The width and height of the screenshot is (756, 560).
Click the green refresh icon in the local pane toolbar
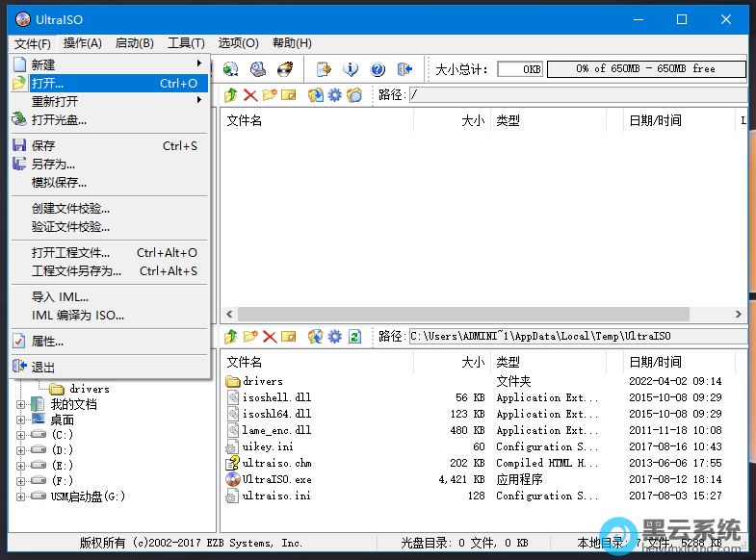pos(354,336)
